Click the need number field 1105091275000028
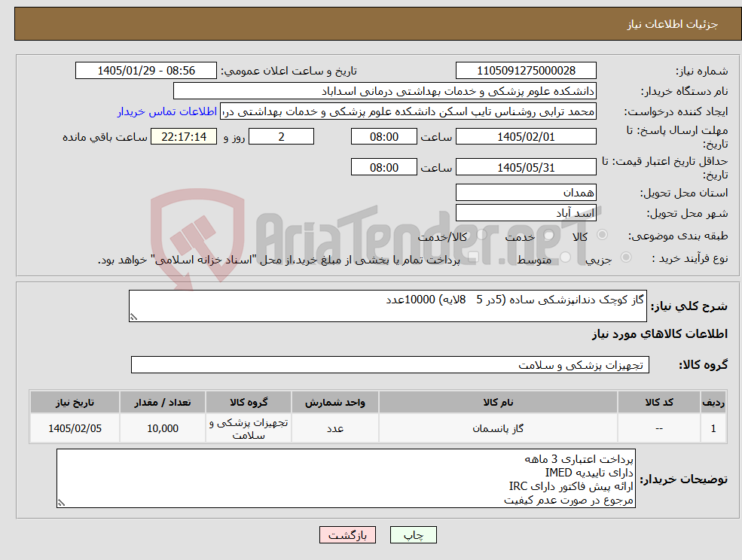 (526, 71)
